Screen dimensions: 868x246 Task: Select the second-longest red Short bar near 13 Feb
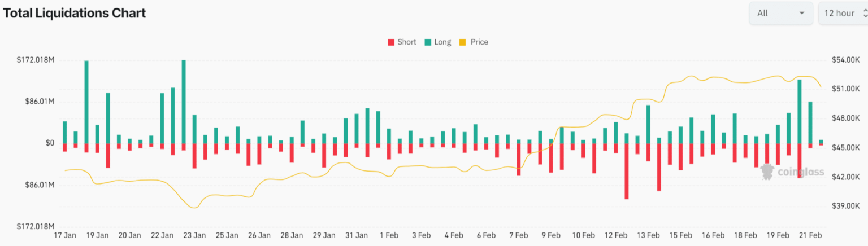click(x=659, y=167)
